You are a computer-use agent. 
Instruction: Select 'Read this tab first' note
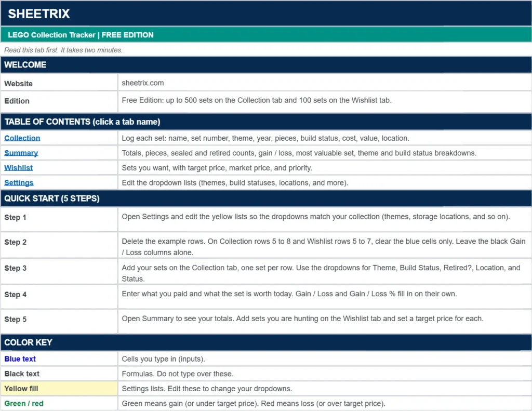tap(63, 50)
